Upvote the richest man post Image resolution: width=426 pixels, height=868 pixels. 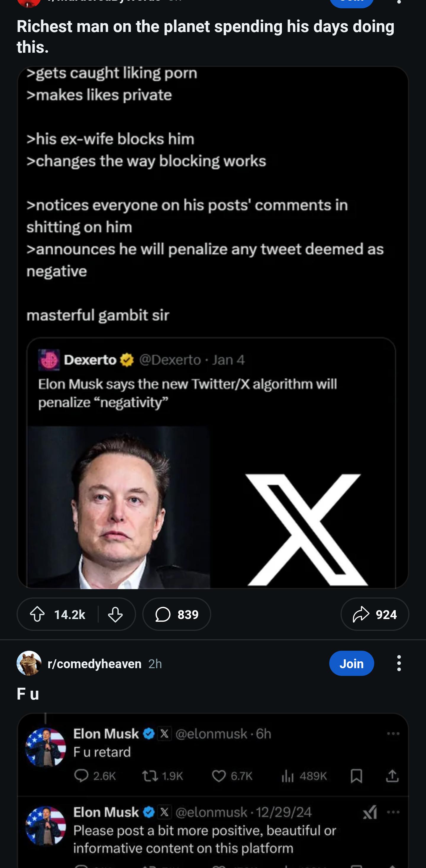pyautogui.click(x=37, y=614)
